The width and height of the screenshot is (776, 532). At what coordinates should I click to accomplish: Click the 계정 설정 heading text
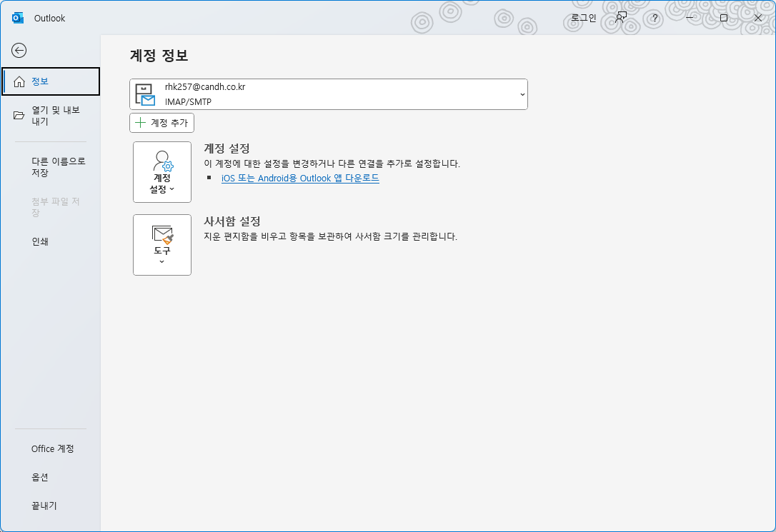227,149
